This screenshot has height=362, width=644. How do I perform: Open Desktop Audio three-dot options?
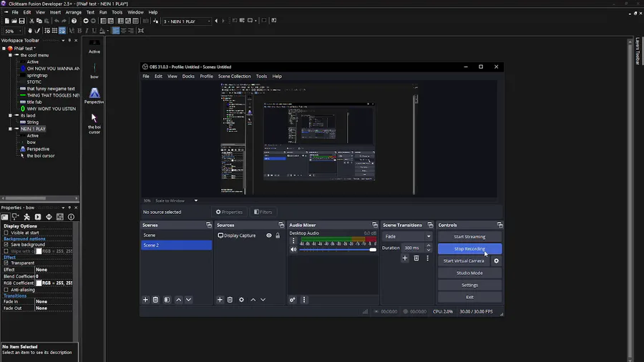[x=293, y=241]
